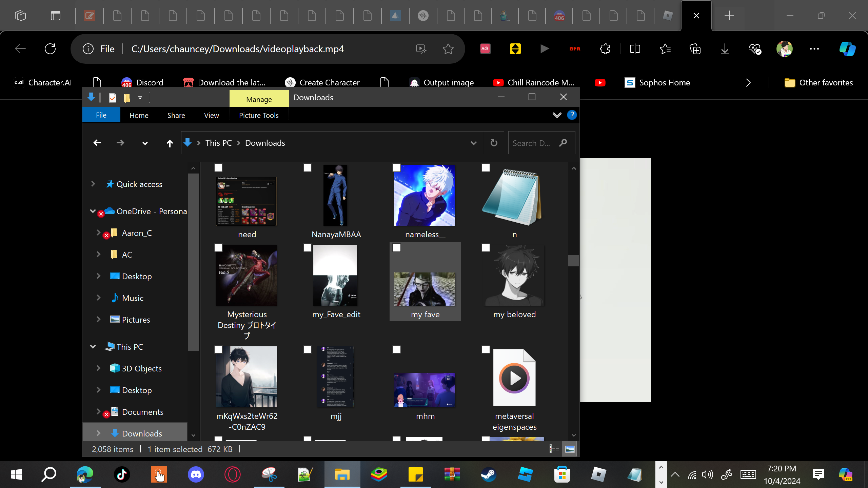Collapse the OneDrive - Personal tree node
The height and width of the screenshot is (488, 868).
[x=93, y=211]
